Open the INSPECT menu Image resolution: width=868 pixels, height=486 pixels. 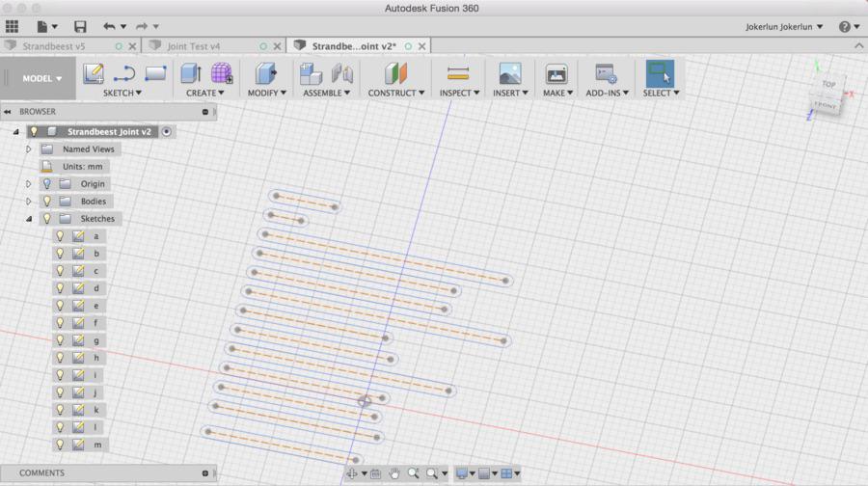click(459, 93)
